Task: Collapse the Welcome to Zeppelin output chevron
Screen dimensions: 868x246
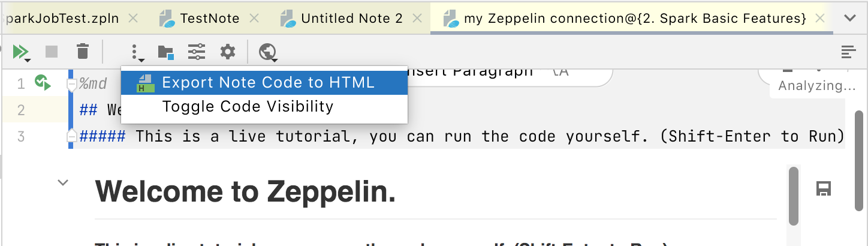Action: click(x=63, y=182)
